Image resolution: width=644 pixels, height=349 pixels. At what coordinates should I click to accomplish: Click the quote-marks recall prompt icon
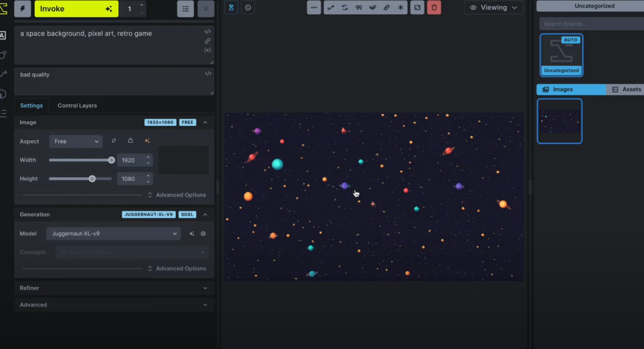pos(358,8)
